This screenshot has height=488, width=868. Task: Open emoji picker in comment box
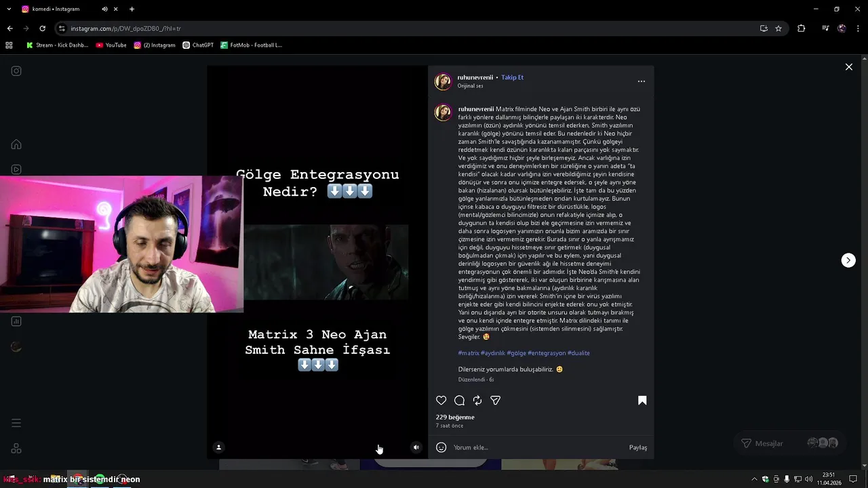coord(441,447)
